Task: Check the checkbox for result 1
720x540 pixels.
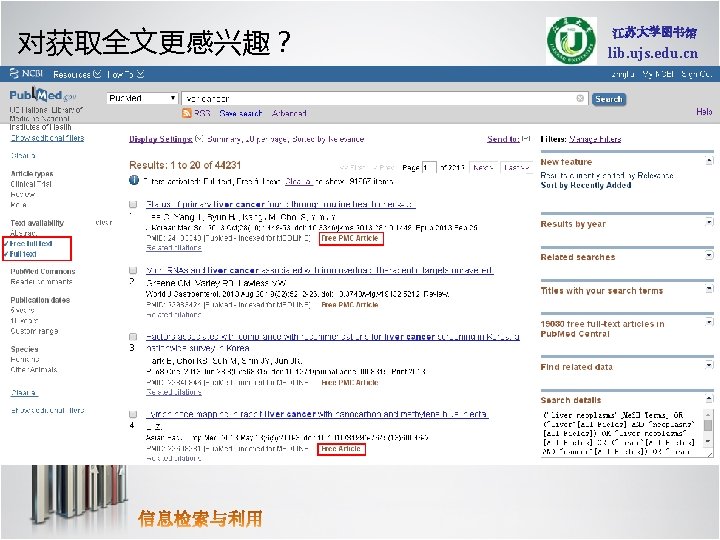Action: coord(133,204)
